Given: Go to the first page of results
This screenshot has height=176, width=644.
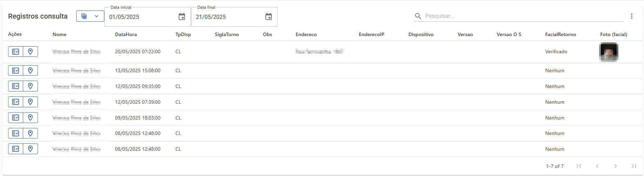Looking at the screenshot, I should 579,166.
